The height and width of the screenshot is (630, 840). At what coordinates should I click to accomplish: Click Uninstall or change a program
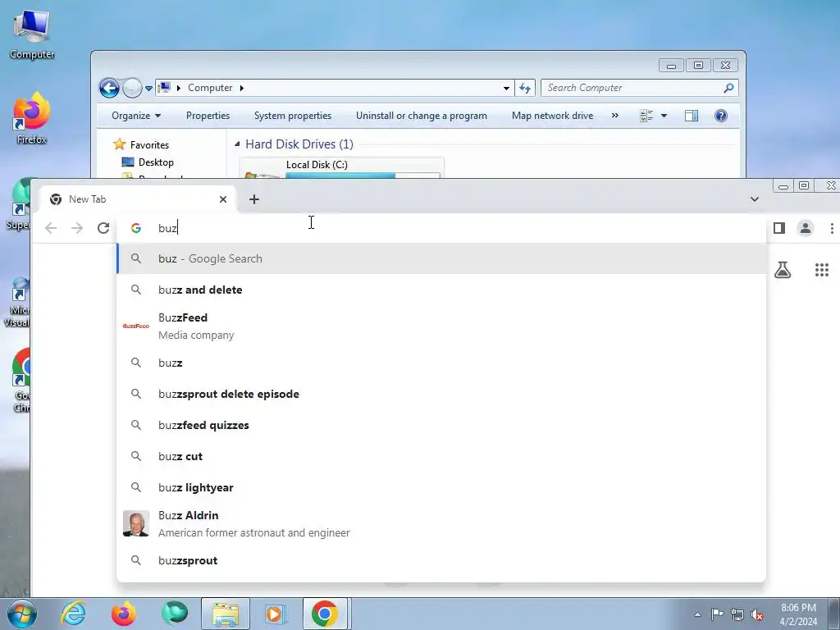coord(422,116)
